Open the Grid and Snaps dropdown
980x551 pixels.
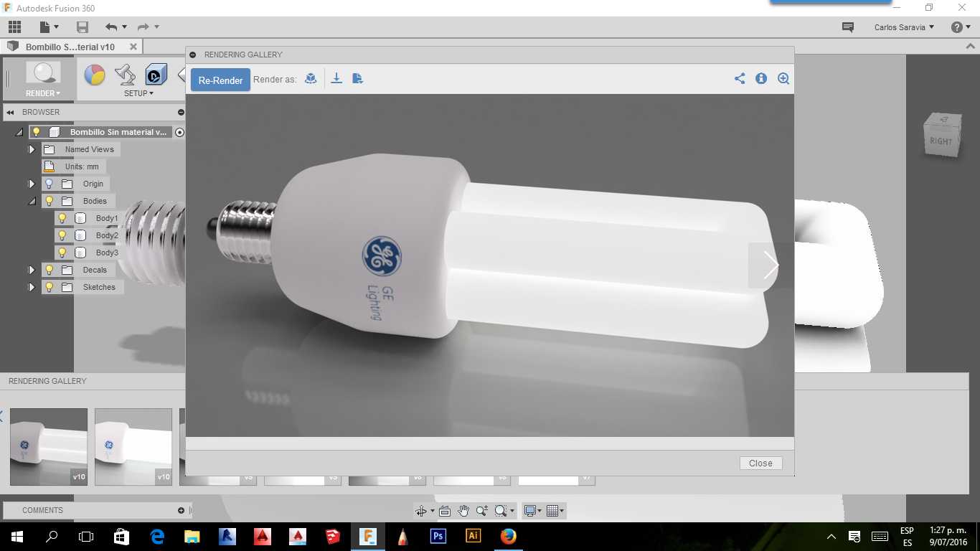coord(555,511)
